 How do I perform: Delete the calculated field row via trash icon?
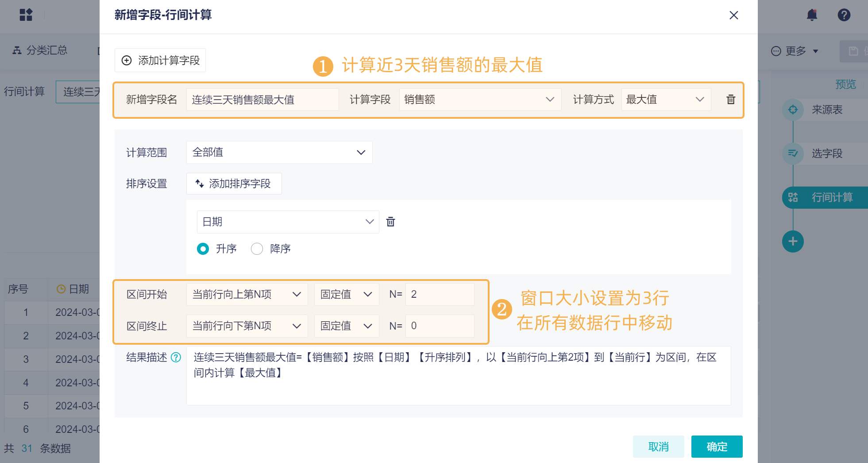[731, 100]
